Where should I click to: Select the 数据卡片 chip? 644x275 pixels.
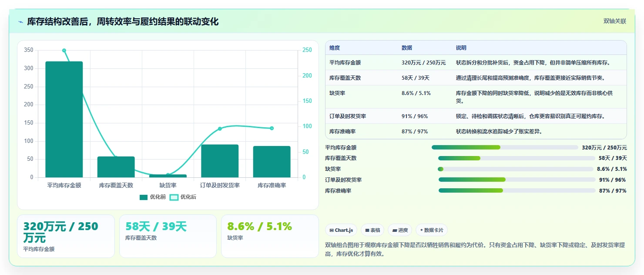[x=432, y=230]
